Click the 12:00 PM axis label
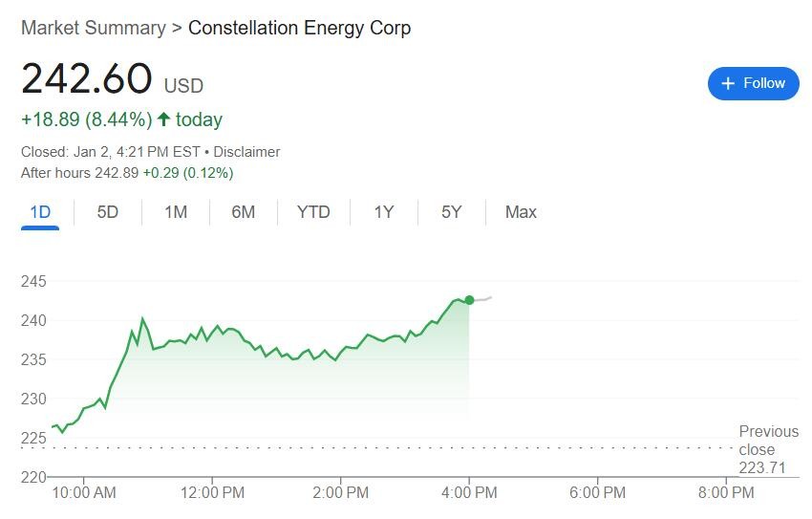The height and width of the screenshot is (519, 812). (212, 493)
